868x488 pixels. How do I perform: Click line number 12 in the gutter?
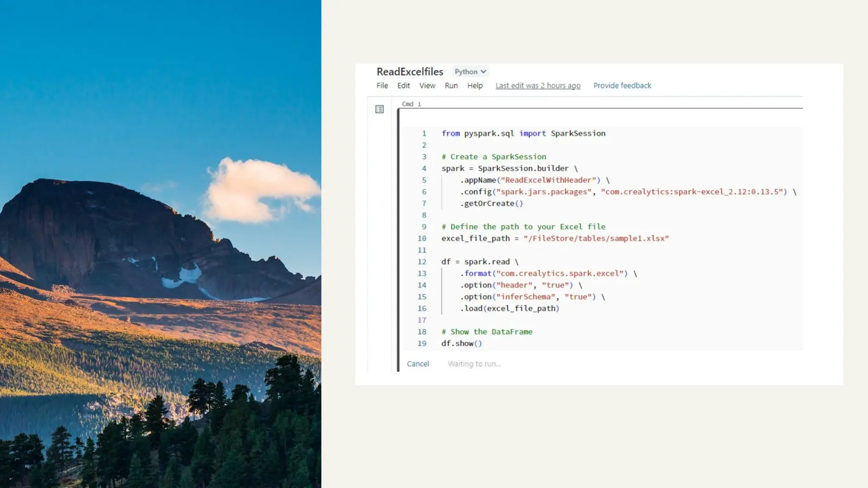[422, 262]
